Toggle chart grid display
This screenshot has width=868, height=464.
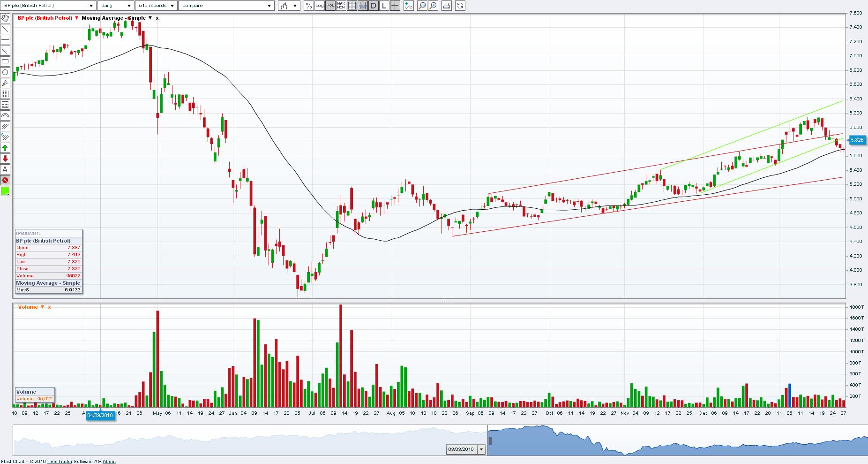(x=352, y=6)
